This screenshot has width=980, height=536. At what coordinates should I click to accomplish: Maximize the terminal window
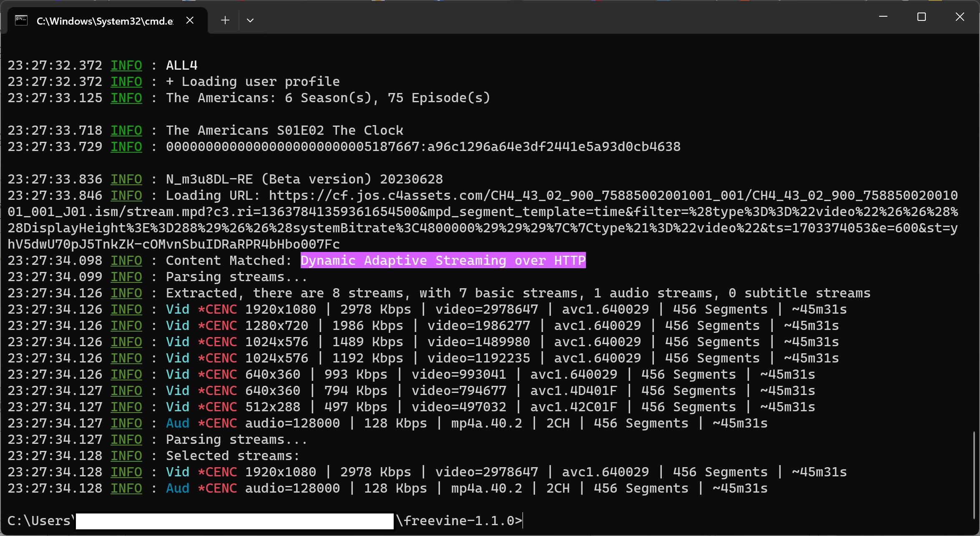pyautogui.click(x=922, y=17)
